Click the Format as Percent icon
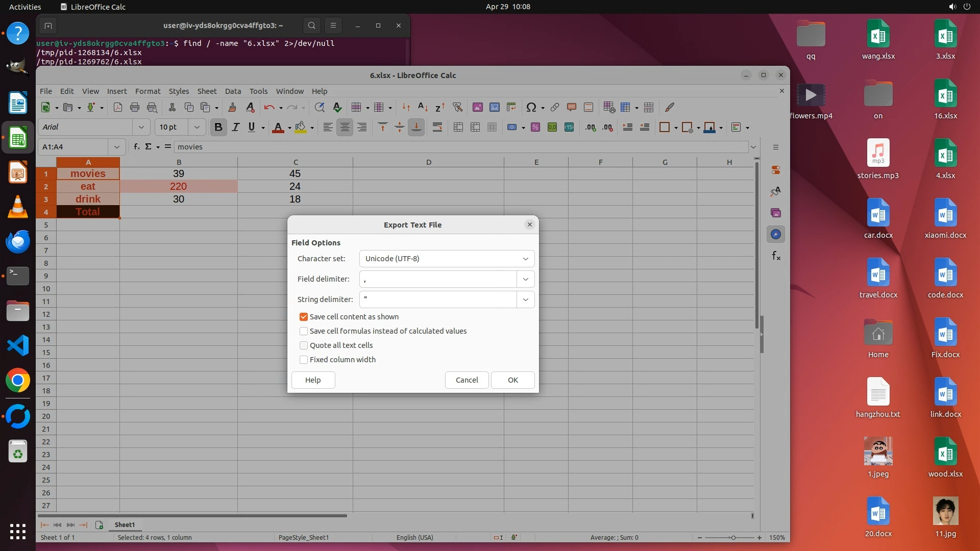The width and height of the screenshot is (980, 551). pos(535,127)
